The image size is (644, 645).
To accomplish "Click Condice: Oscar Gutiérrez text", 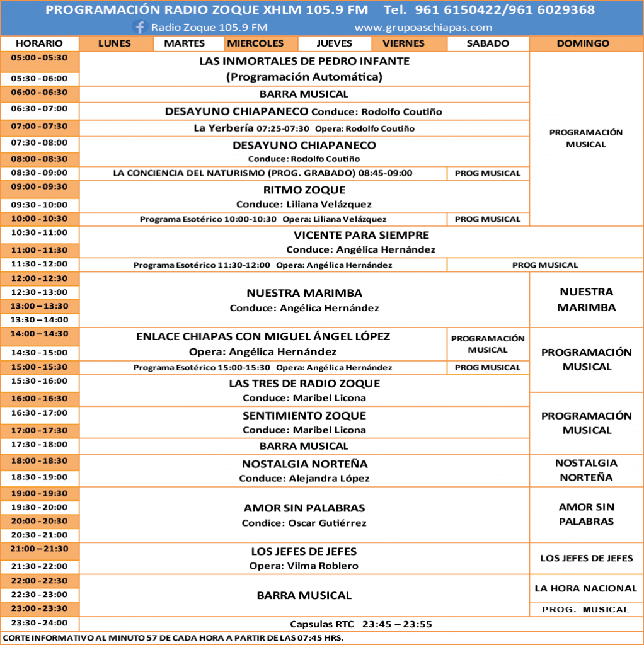I will [x=304, y=523].
